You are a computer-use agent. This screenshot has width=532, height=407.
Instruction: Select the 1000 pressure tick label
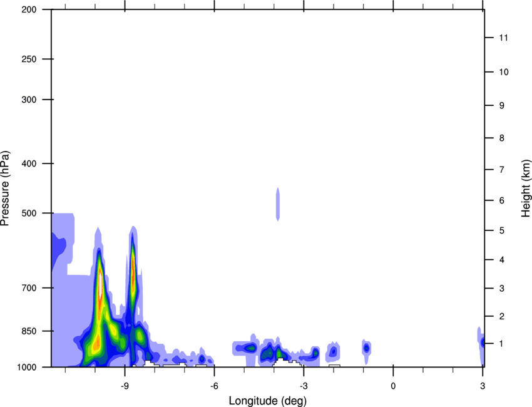pos(27,368)
